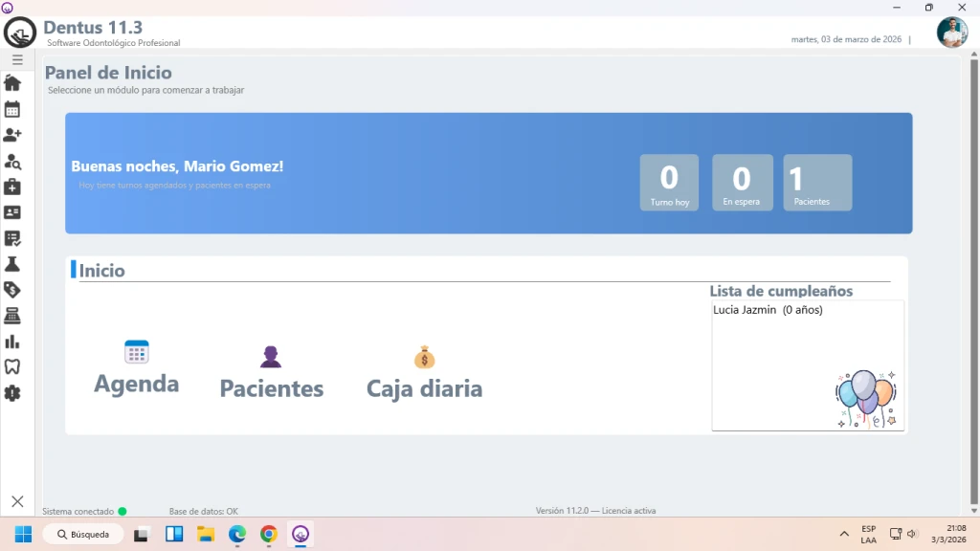Open the Pacientes module

point(271,372)
